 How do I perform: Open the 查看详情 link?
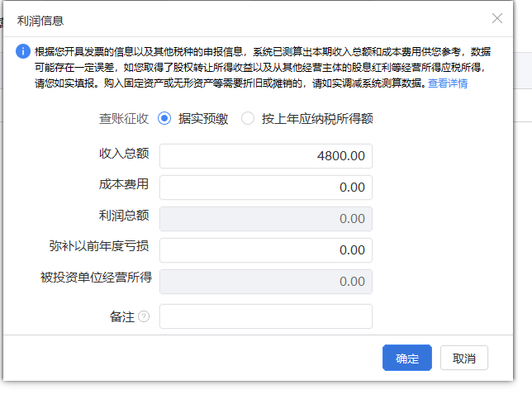[x=448, y=83]
